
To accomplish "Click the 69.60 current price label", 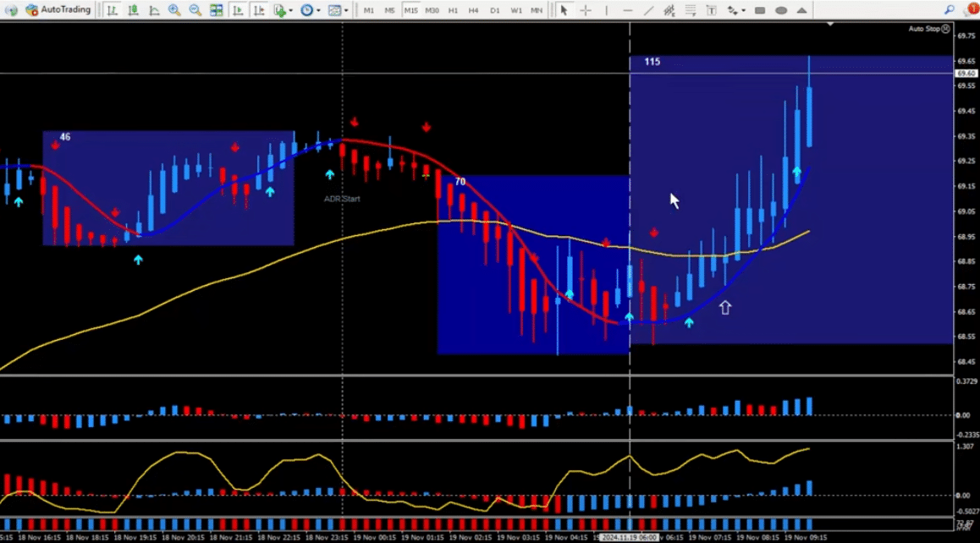I will 965,74.
